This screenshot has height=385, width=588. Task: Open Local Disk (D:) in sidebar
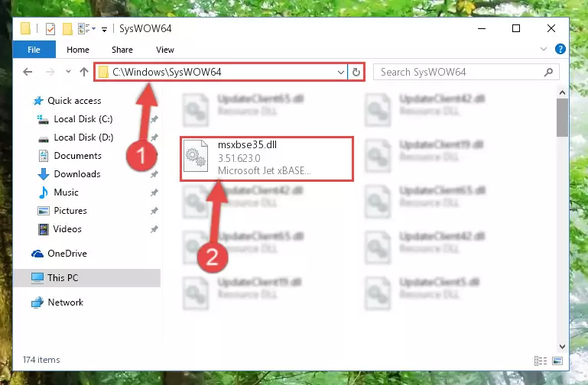tap(83, 137)
